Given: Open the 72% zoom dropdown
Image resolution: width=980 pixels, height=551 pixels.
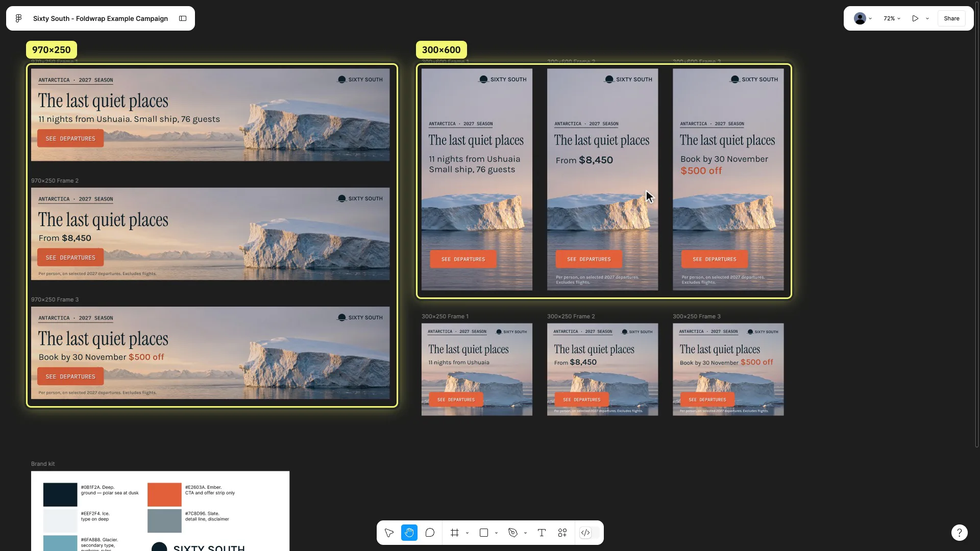Looking at the screenshot, I should tap(892, 18).
